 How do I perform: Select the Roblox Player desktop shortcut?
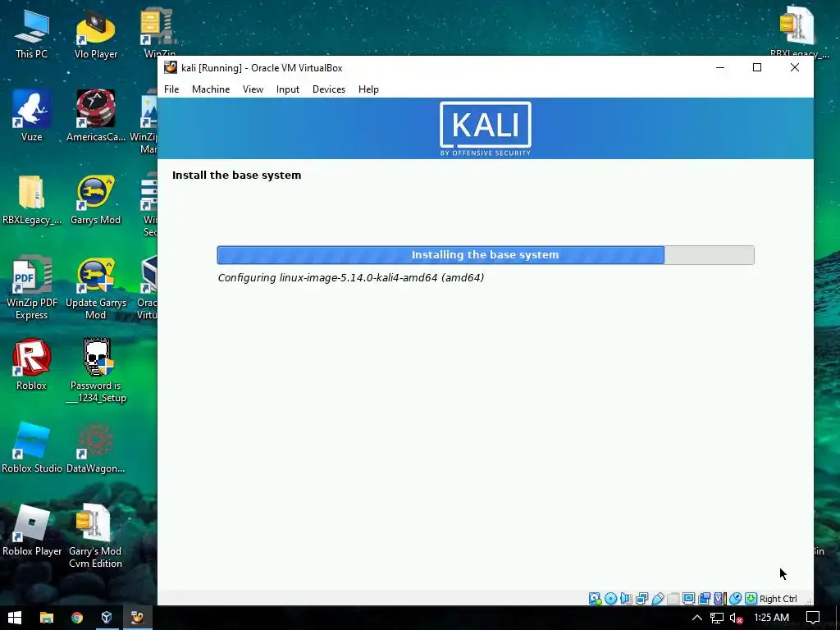click(32, 531)
